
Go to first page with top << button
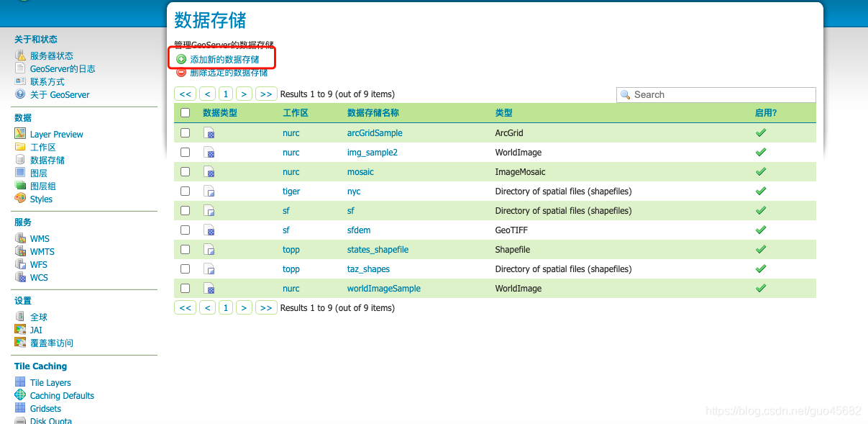coord(186,94)
